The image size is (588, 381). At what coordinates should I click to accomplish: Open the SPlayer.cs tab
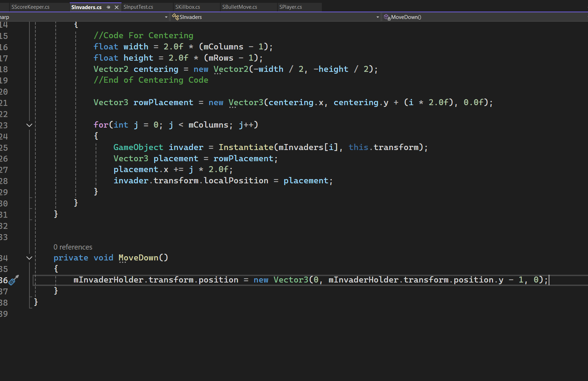pos(291,7)
